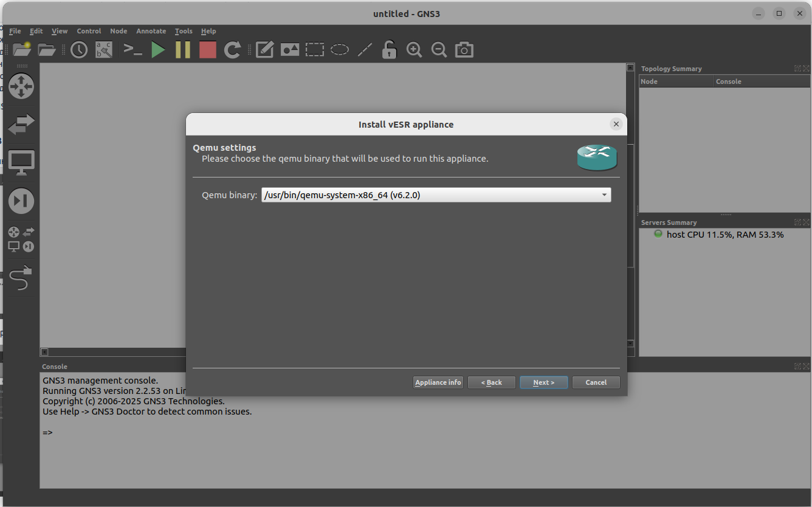The height and width of the screenshot is (507, 812).
Task: Close the Servers Summary panel
Action: pos(806,222)
